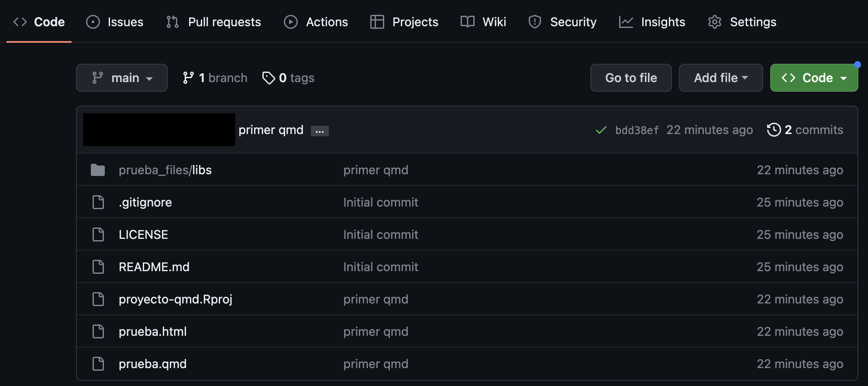Expand the main branch selector

point(122,78)
